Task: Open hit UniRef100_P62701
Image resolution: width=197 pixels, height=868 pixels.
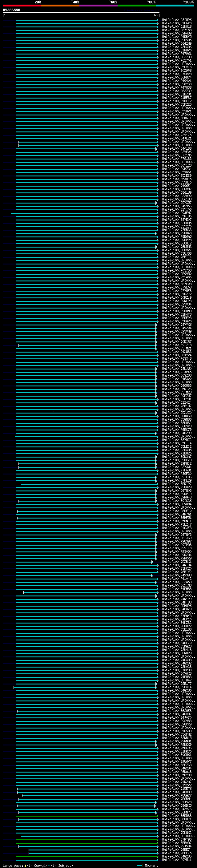Action: point(176,60)
